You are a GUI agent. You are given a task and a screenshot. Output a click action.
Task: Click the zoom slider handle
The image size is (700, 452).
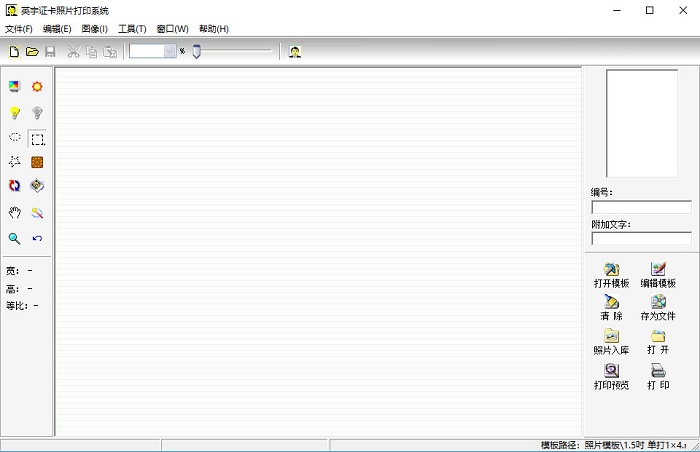pyautogui.click(x=197, y=51)
